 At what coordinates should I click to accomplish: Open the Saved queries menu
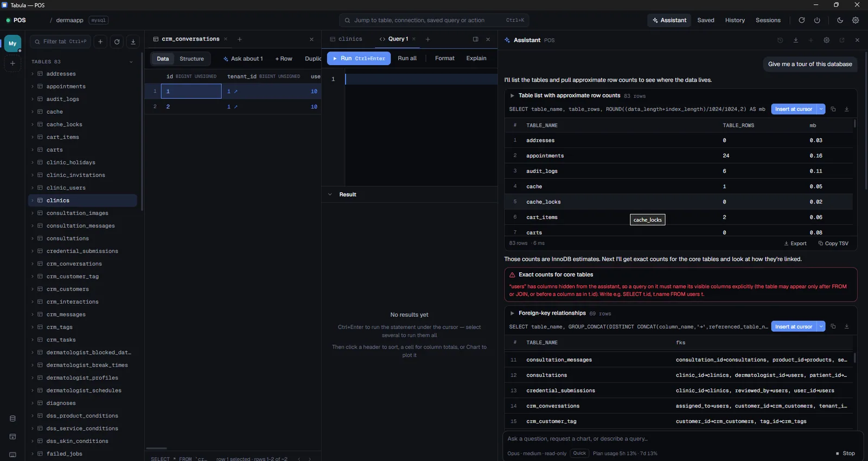705,21
